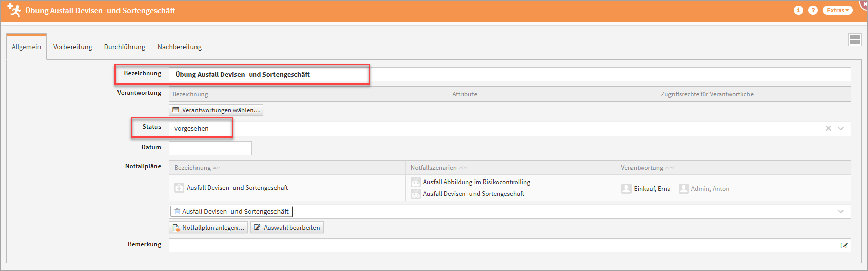The image size is (868, 271).
Task: Click Ausfall Abbildung im Risikocontrolling scenario icon
Action: [416, 182]
